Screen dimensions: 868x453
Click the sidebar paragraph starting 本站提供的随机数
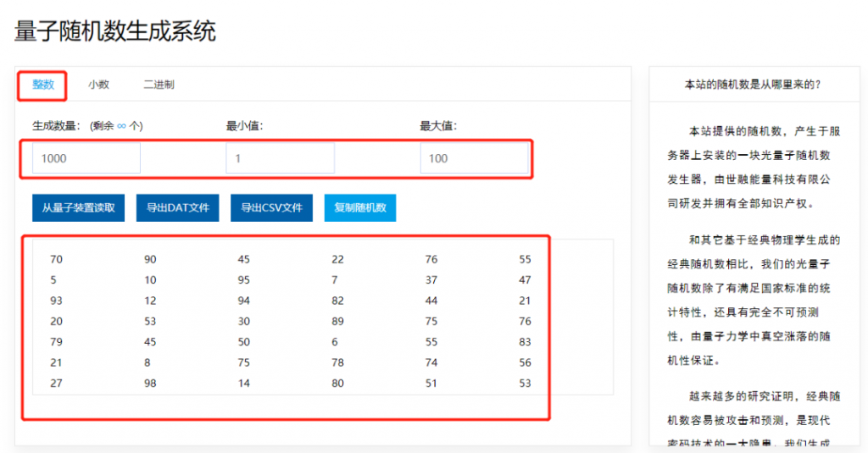754,167
